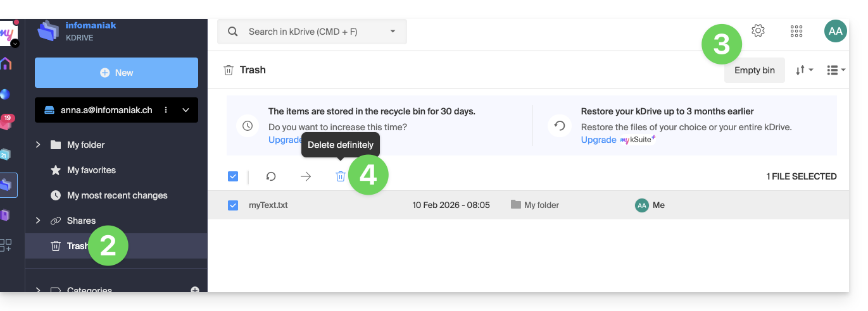Click the restore selected file icon
This screenshot has width=868, height=311.
click(x=271, y=176)
